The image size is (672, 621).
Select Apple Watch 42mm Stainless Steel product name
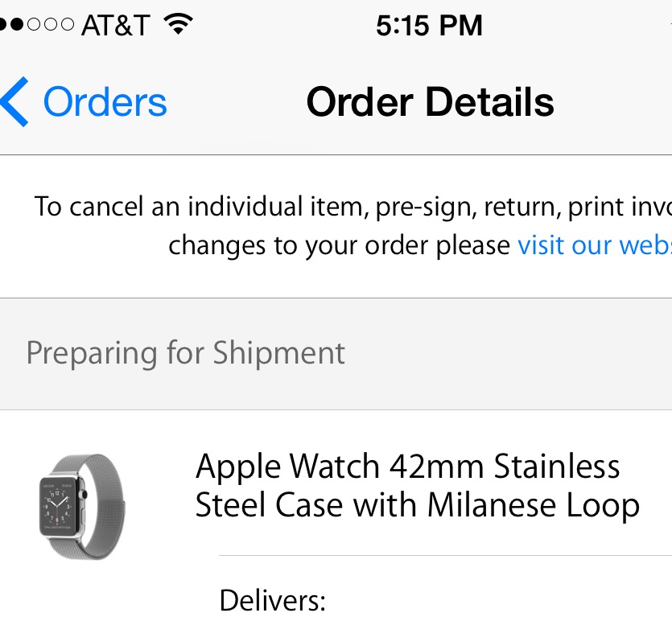coord(418,485)
